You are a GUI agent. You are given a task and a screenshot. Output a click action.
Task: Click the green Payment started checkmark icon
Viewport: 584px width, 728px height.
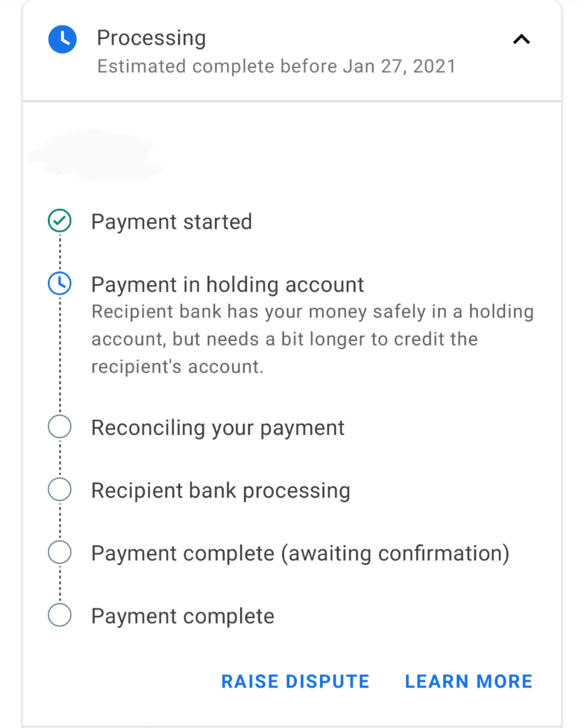coord(60,221)
